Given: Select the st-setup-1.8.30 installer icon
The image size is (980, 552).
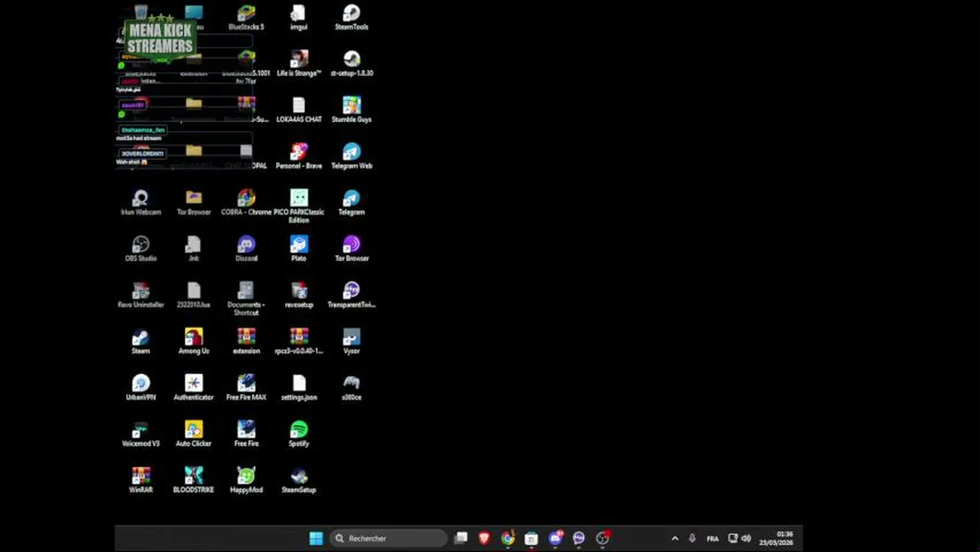Looking at the screenshot, I should [x=351, y=64].
